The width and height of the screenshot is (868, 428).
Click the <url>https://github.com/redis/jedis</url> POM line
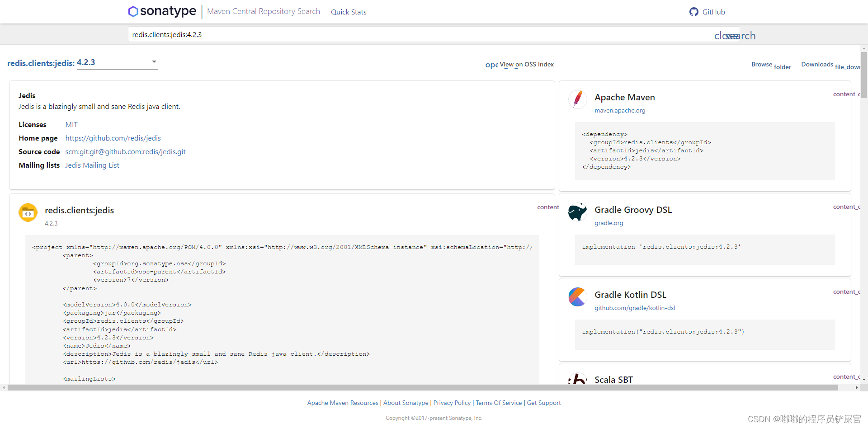click(x=140, y=362)
